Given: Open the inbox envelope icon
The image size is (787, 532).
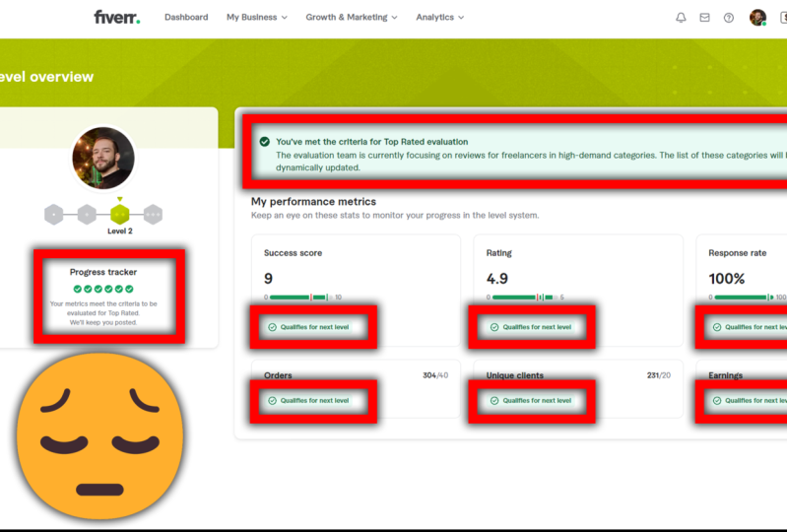Looking at the screenshot, I should click(x=704, y=18).
